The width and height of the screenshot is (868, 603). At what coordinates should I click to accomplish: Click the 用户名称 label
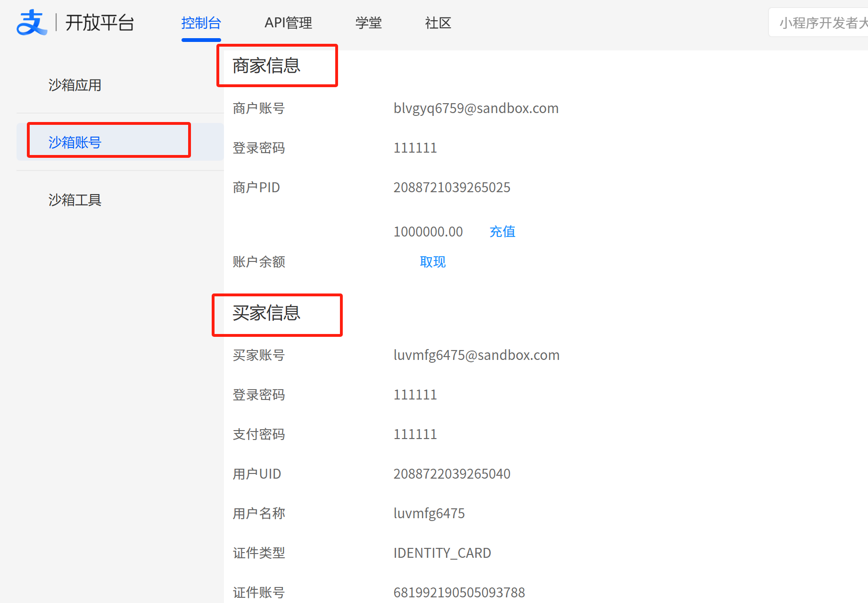click(x=259, y=513)
